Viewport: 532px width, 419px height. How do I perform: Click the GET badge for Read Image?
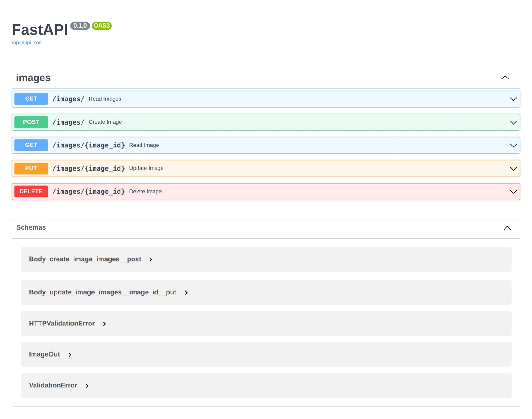(x=31, y=145)
